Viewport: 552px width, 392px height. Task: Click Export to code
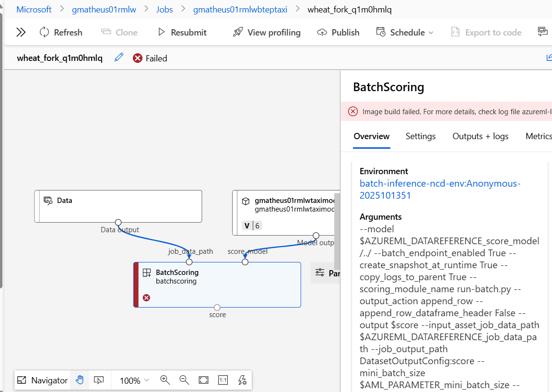[x=486, y=33]
